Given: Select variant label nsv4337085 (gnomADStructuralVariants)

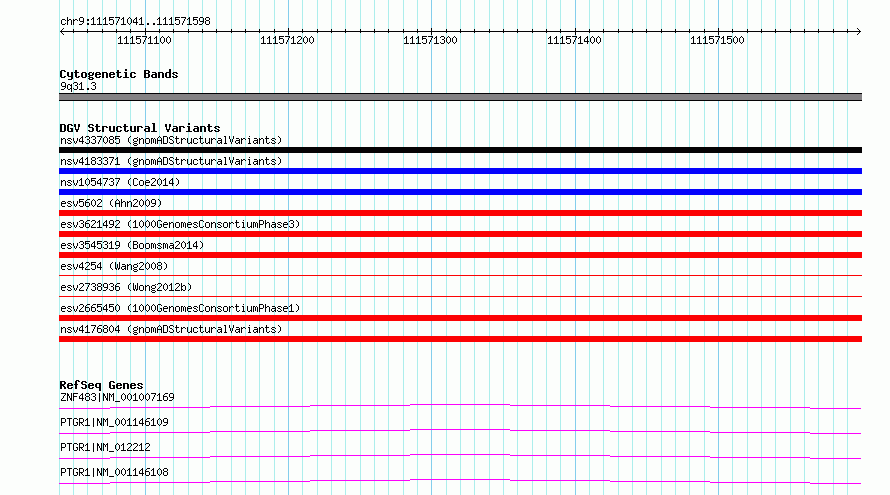Looking at the screenshot, I should point(171,140).
